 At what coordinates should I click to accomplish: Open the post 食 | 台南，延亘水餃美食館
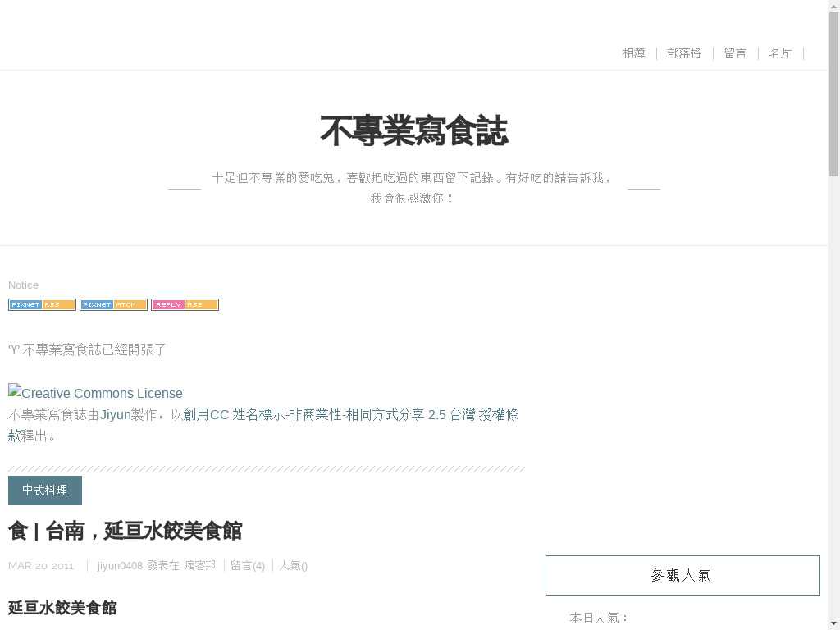125,531
